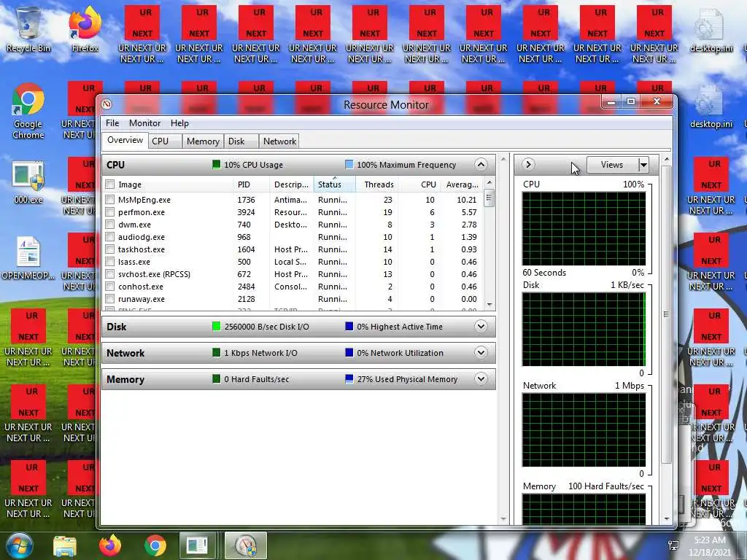Open the Monitor menu
This screenshot has height=560, width=747.
[x=145, y=122]
